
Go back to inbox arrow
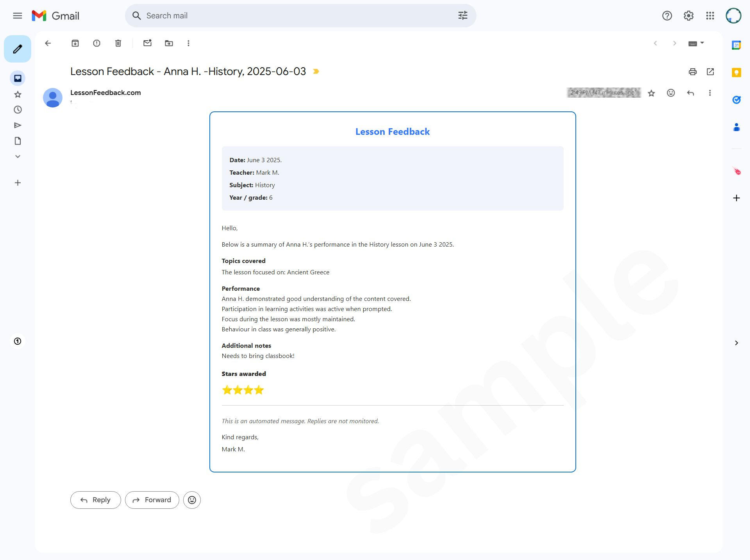48,43
